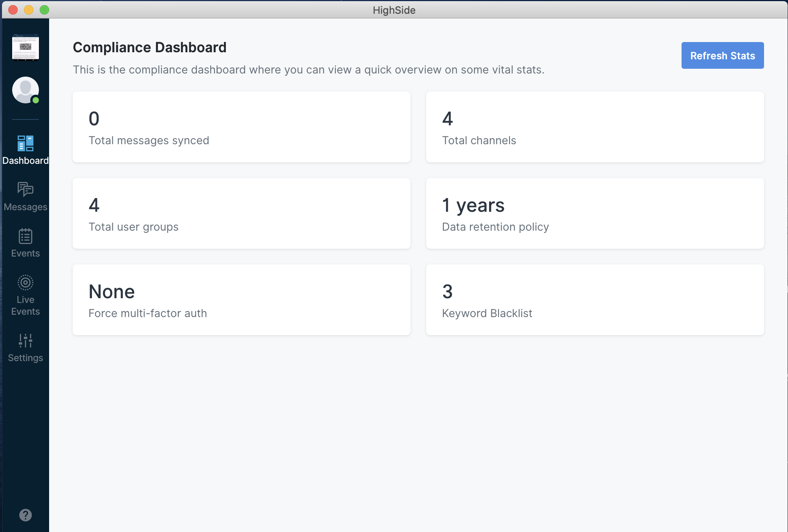
Task: Click the Compliance Dashboard heading
Action: (150, 48)
